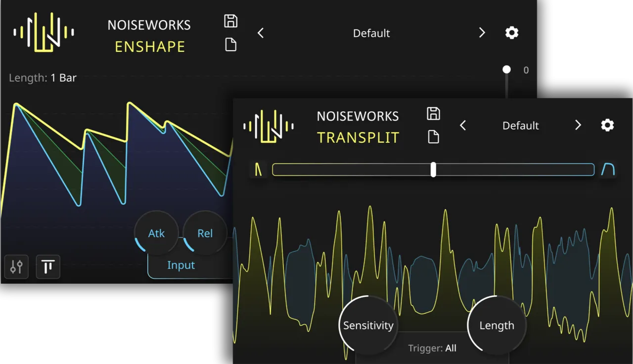The width and height of the screenshot is (633, 364).
Task: Go to the previous Transplit preset
Action: tap(463, 125)
